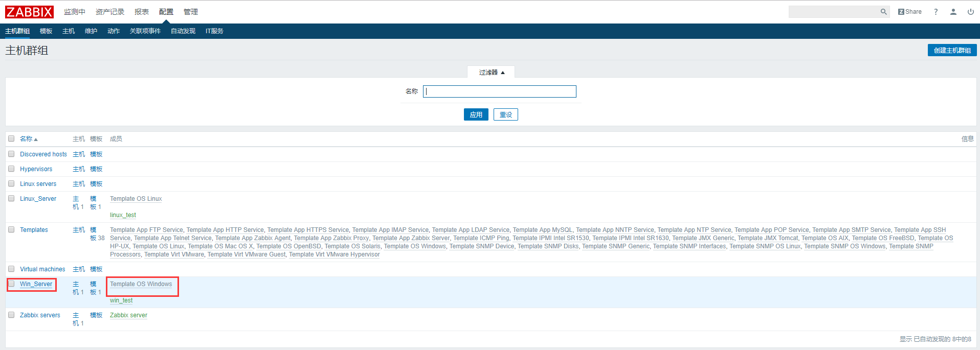Switch to 自动发现 submenu tab
Image resolution: width=980 pixels, height=350 pixels.
coord(183,31)
